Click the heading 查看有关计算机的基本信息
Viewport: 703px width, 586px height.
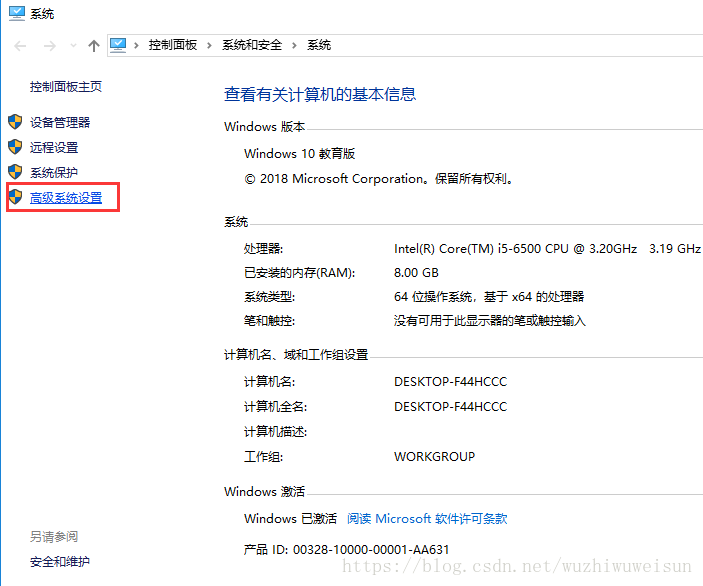(320, 94)
